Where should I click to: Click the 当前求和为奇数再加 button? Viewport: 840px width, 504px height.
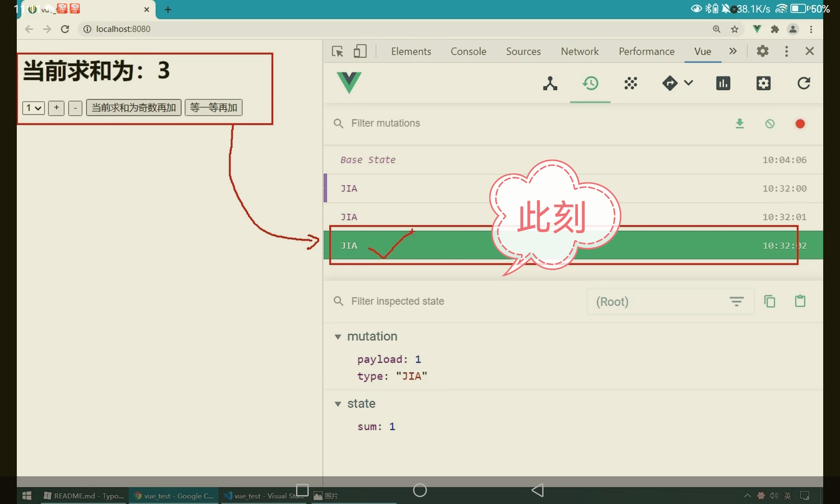click(134, 108)
